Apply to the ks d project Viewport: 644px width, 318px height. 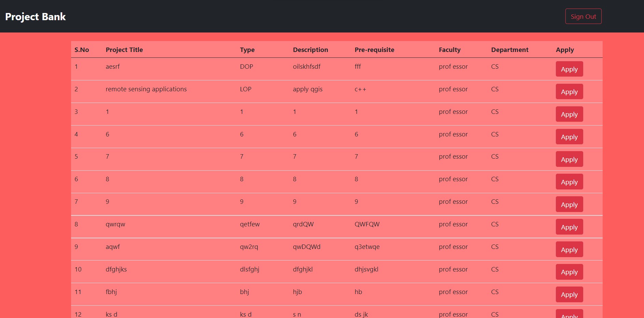click(x=569, y=314)
